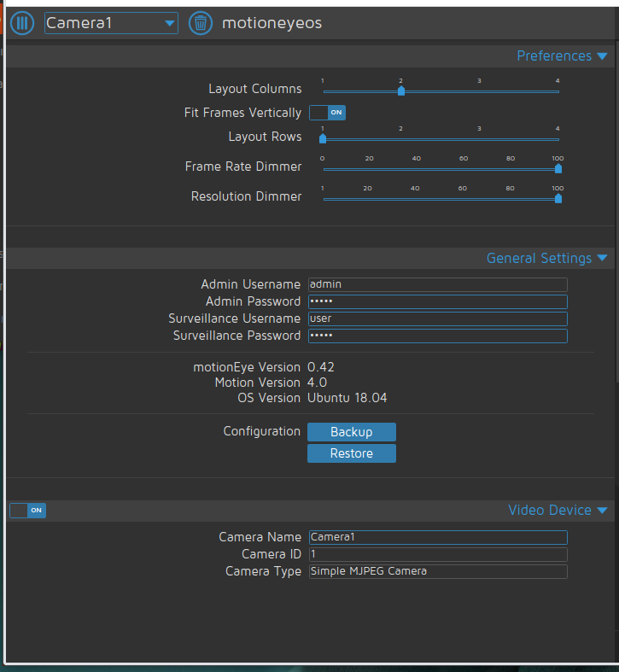
Task: Click the Surveillance Password field
Action: tap(438, 336)
